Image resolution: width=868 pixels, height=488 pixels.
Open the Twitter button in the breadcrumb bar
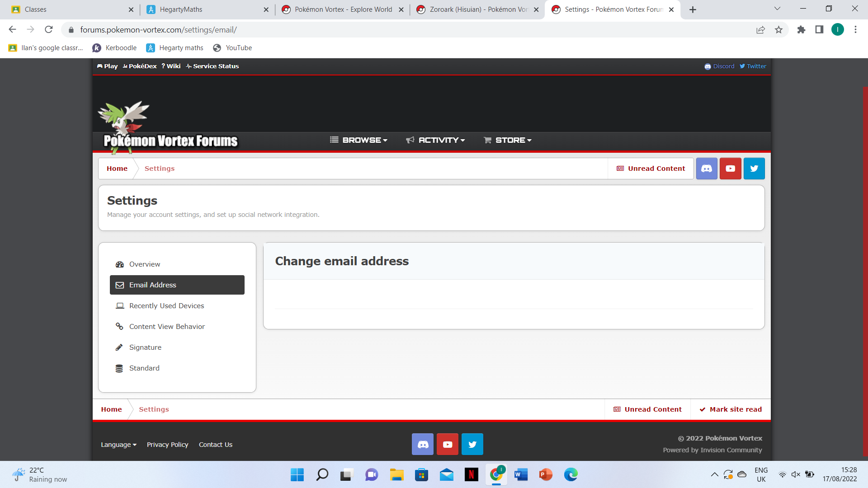754,169
